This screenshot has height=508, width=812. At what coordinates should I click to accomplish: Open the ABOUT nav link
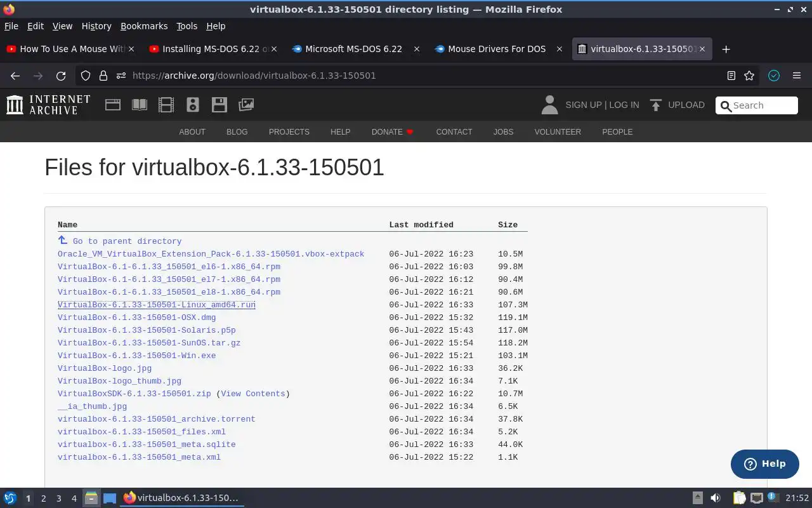tap(192, 132)
